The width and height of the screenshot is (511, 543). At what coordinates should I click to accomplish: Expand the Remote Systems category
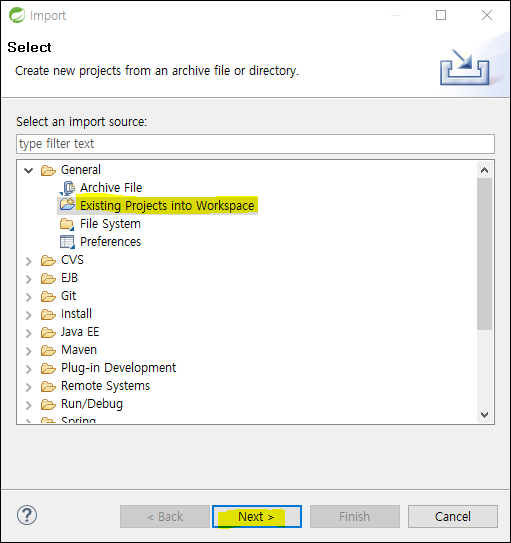(29, 387)
